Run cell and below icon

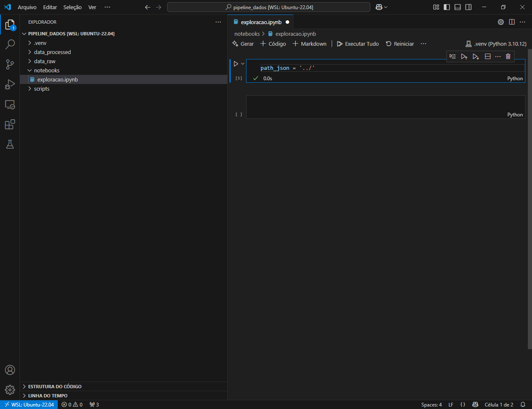(476, 57)
